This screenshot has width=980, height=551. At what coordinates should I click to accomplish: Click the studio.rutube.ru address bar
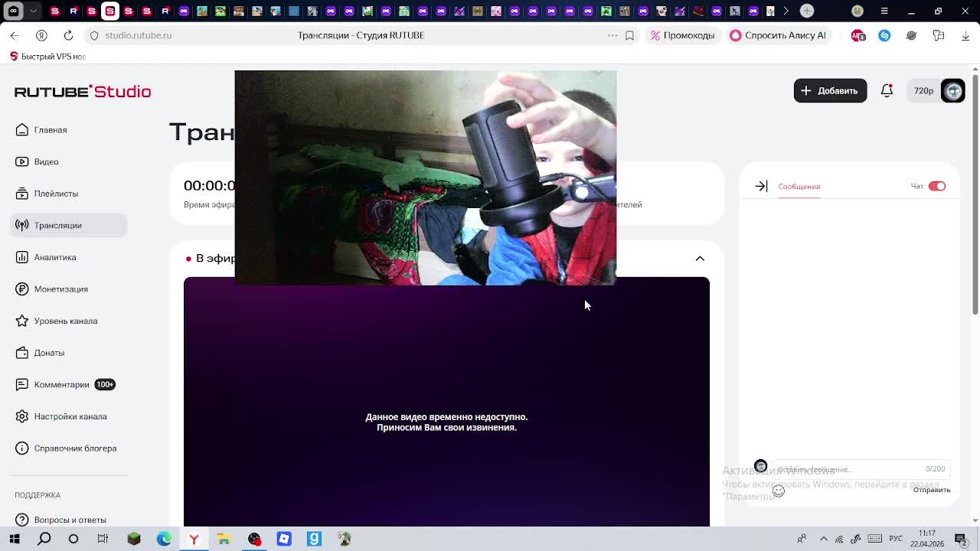coord(138,35)
